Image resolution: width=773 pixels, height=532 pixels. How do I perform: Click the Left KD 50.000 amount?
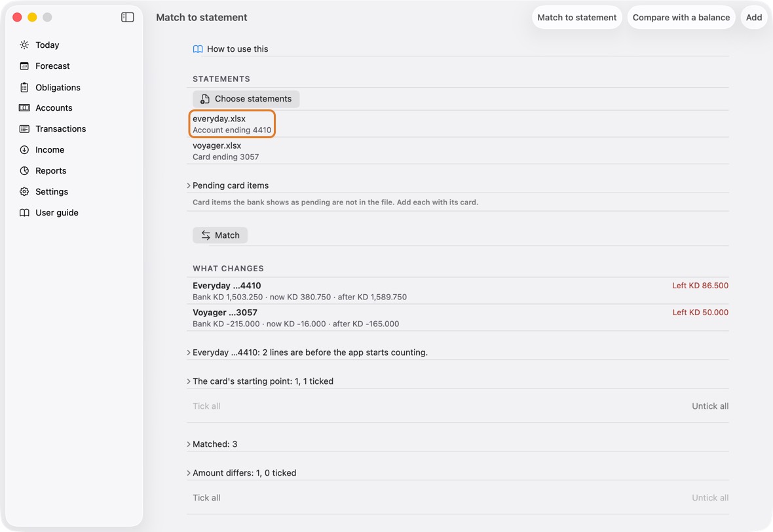click(700, 312)
